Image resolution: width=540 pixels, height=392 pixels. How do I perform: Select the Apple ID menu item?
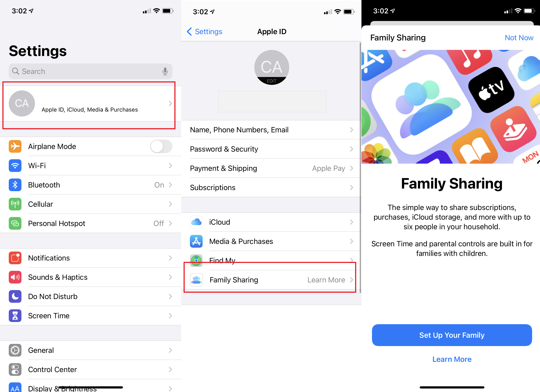pyautogui.click(x=89, y=103)
